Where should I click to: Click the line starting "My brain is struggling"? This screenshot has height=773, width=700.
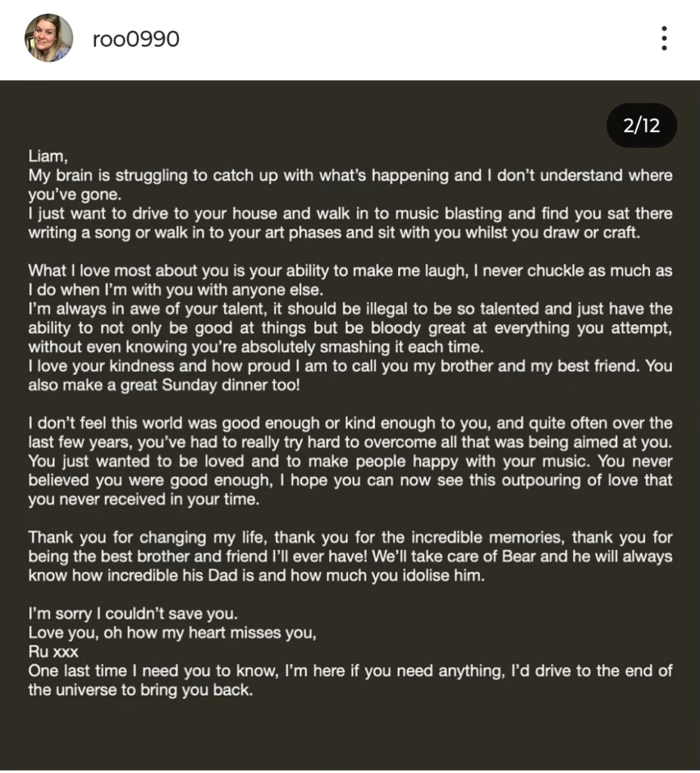[350, 176]
